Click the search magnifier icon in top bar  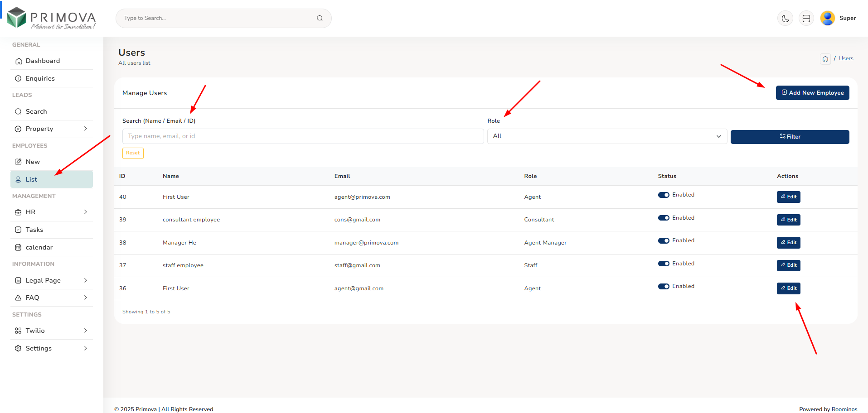tap(320, 18)
